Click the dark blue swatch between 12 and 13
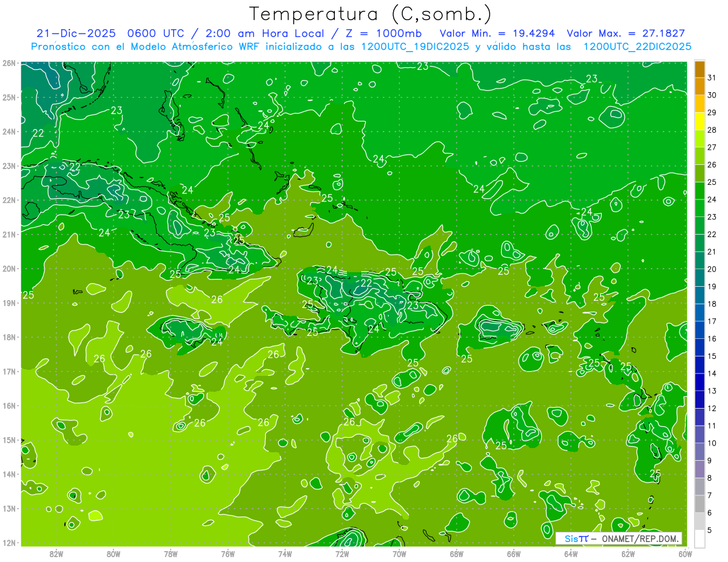Viewport: 728px width, 562px height. point(699,400)
